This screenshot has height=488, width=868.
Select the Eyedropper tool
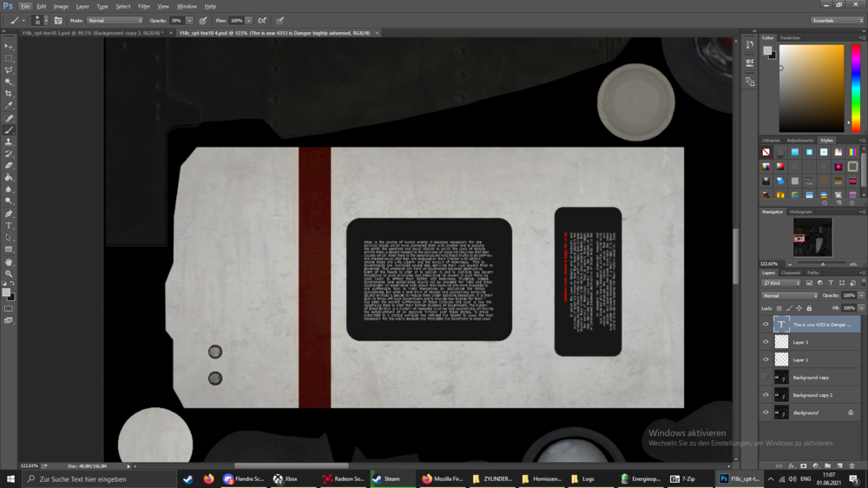coord(9,105)
